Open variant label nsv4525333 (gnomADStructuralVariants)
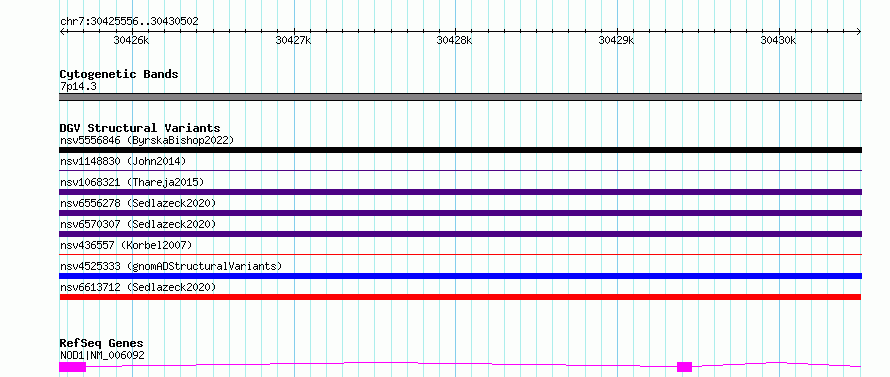This screenshot has width=890, height=377. [x=171, y=266]
